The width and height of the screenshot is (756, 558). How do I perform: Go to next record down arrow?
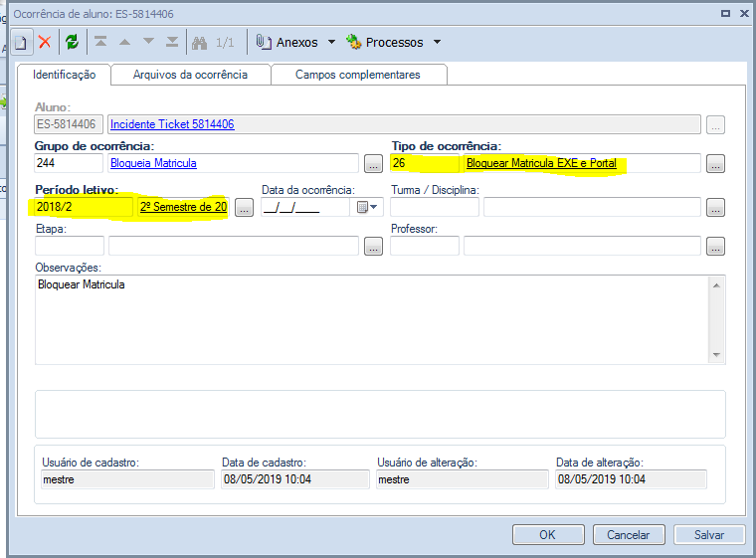pyautogui.click(x=148, y=42)
